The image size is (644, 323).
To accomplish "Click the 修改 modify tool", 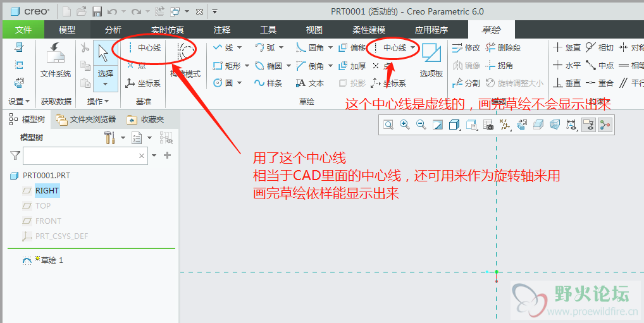I will pyautogui.click(x=466, y=48).
